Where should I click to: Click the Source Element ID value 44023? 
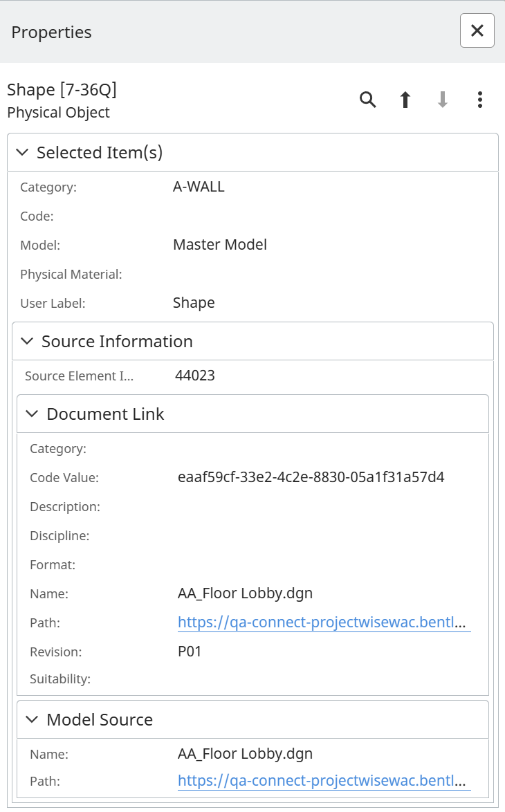pos(195,376)
